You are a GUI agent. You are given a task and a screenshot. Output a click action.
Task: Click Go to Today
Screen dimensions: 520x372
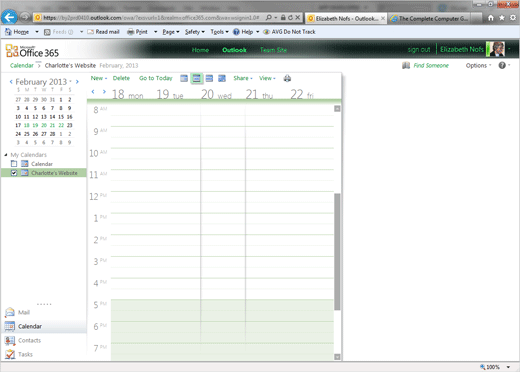(156, 78)
